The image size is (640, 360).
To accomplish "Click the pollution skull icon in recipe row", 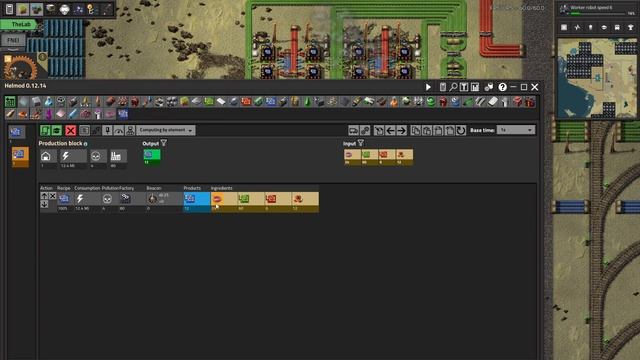I will pyautogui.click(x=107, y=198).
